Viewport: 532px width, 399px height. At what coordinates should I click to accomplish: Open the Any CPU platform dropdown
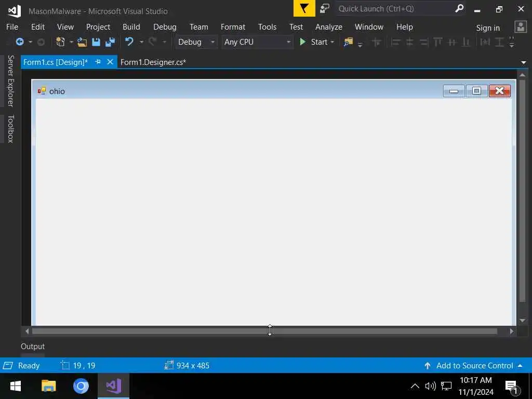tap(258, 42)
